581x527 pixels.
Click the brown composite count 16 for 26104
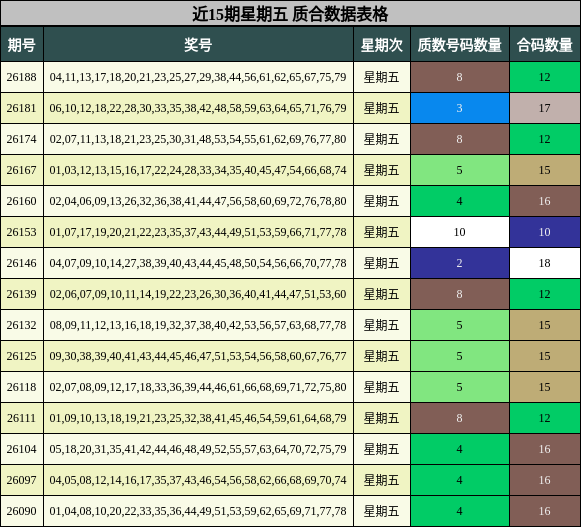coord(545,449)
